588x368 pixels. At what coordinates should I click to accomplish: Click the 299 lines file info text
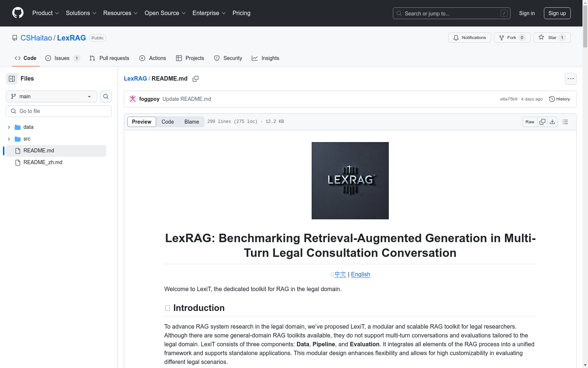[x=245, y=121]
